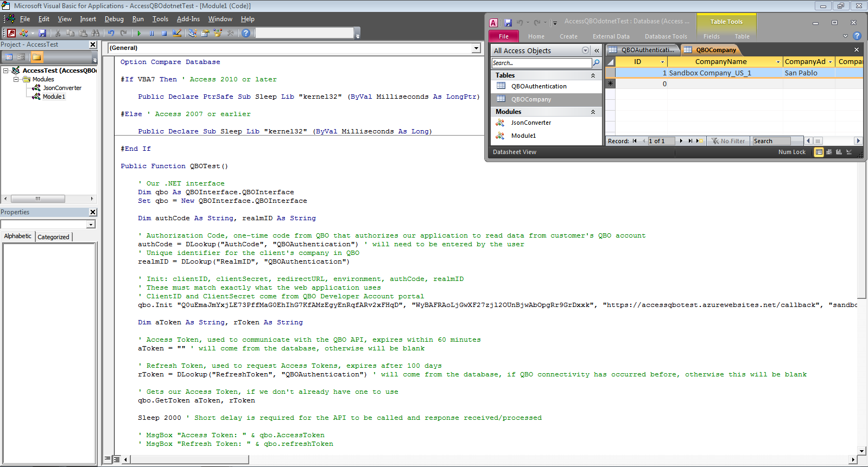Select JsonConverter in the project tree
The image size is (868, 467).
(x=62, y=88)
